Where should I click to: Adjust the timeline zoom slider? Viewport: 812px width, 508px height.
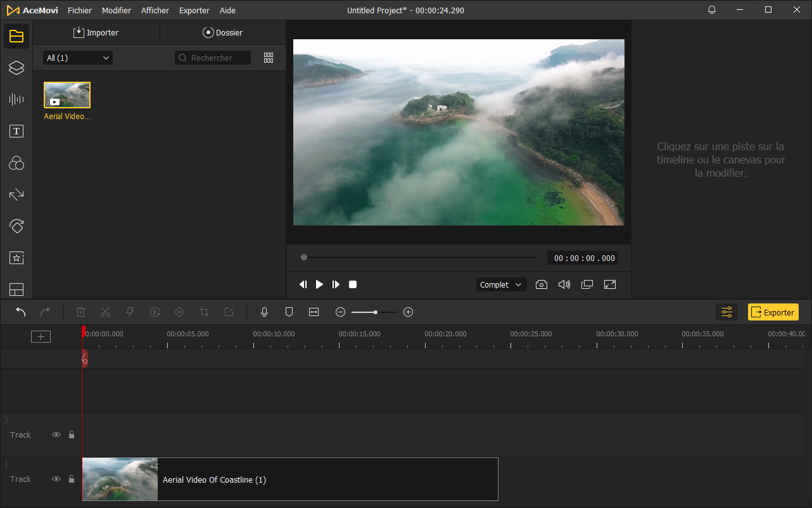coord(376,312)
